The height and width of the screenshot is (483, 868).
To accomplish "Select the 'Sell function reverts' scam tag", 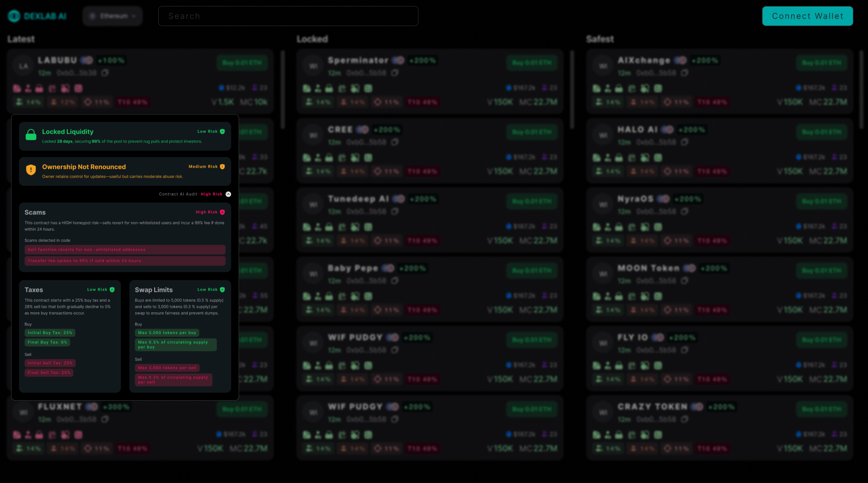I will click(x=125, y=250).
